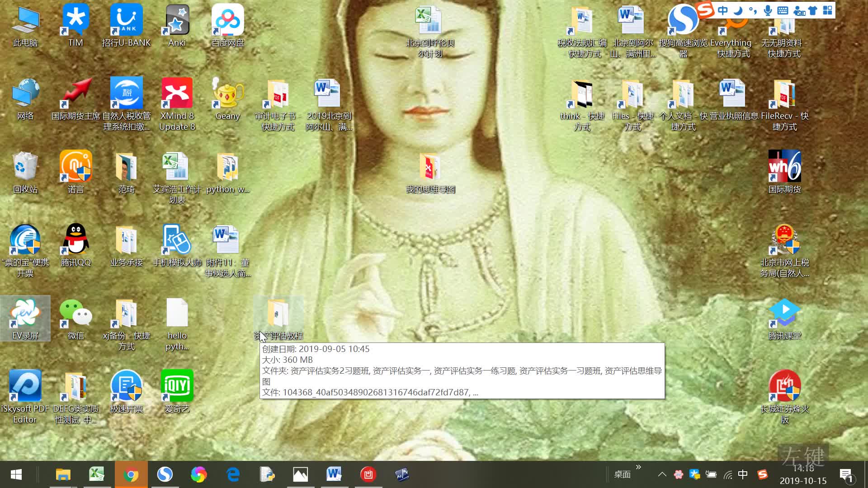This screenshot has width=868, height=488.
Task: Open the Windows Start menu
Action: click(16, 474)
